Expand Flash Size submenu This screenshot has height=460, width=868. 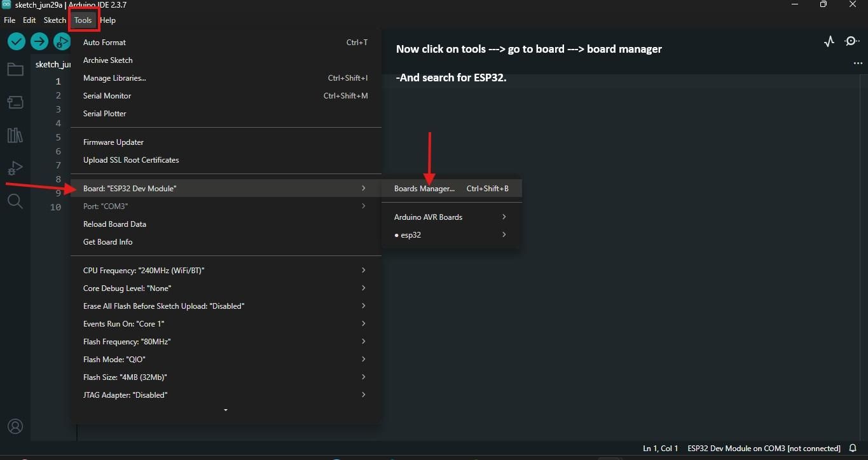226,377
